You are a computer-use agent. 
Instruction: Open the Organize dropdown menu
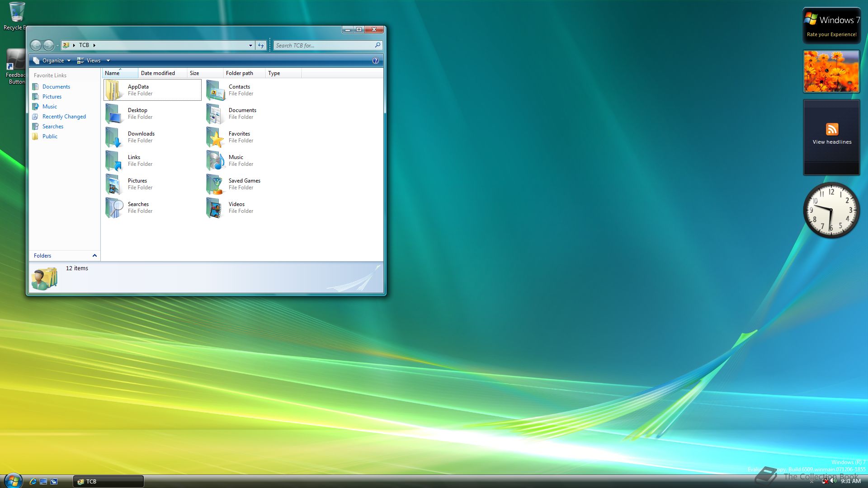click(52, 61)
